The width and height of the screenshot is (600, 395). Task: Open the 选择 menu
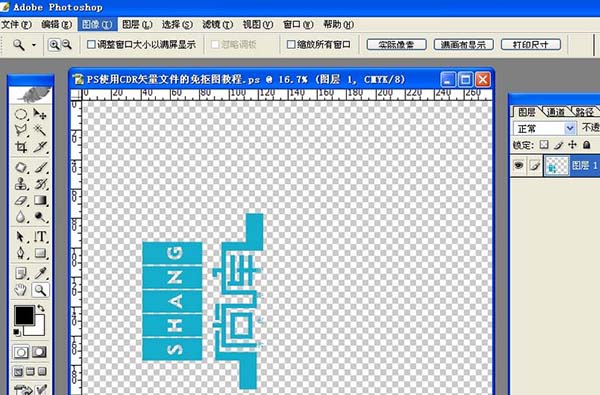click(x=177, y=24)
